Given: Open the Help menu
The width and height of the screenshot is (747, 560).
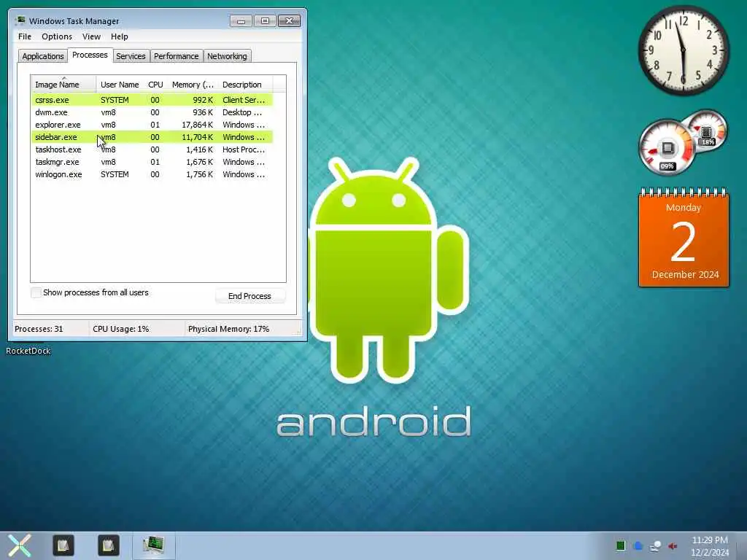Looking at the screenshot, I should 119,36.
